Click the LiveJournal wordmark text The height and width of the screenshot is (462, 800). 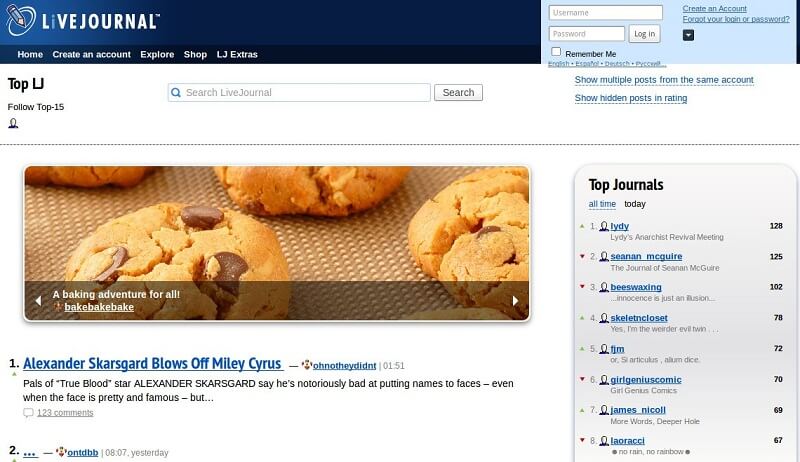click(101, 21)
